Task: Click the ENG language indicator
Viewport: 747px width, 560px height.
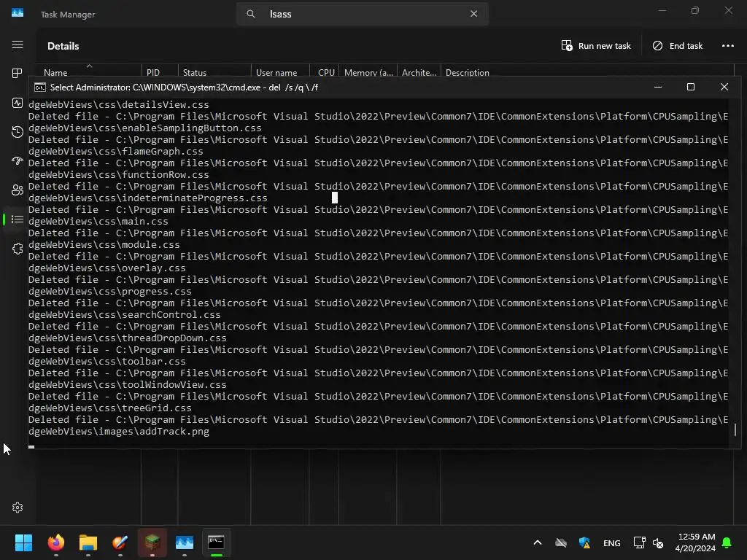Action: click(x=612, y=542)
